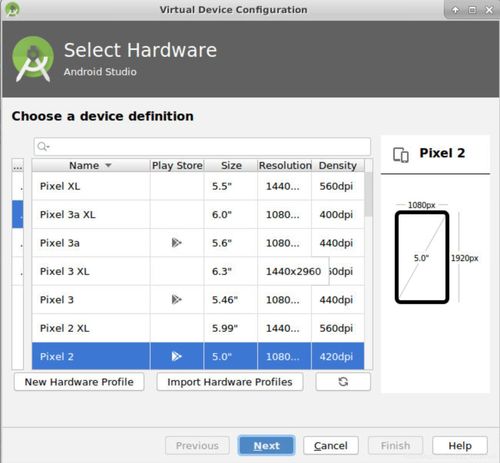This screenshot has height=463, width=500.
Task: Select the Pixel XL device
Action: tap(60, 186)
